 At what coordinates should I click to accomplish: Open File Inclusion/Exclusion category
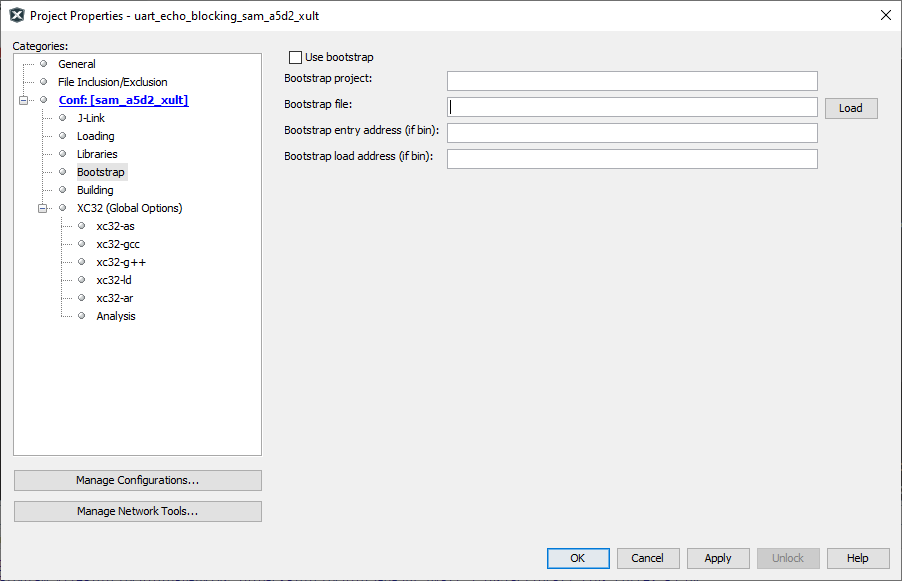112,82
